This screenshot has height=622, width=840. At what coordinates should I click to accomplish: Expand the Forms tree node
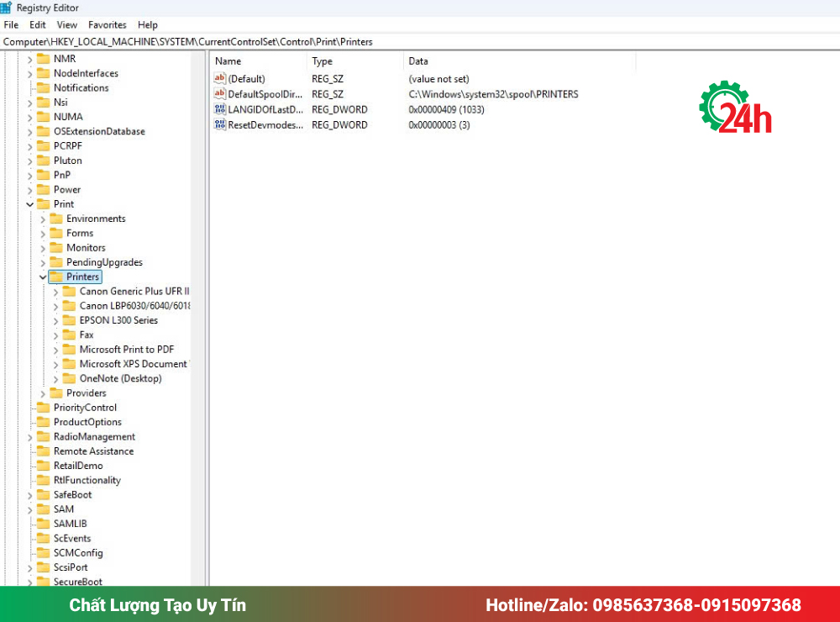[x=43, y=234]
